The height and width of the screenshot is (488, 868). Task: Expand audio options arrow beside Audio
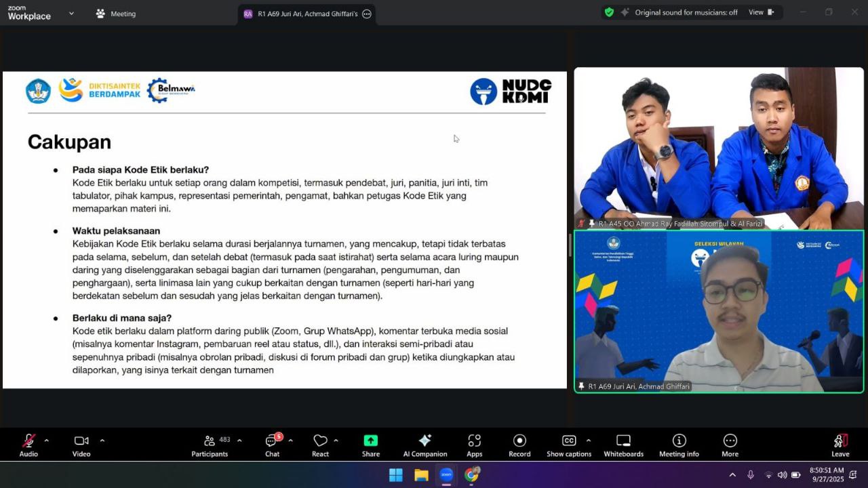tap(46, 441)
